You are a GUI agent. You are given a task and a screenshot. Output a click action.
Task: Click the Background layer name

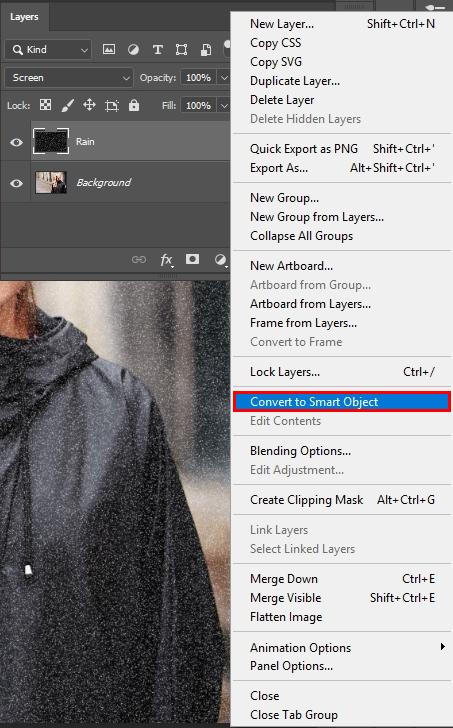tap(104, 182)
